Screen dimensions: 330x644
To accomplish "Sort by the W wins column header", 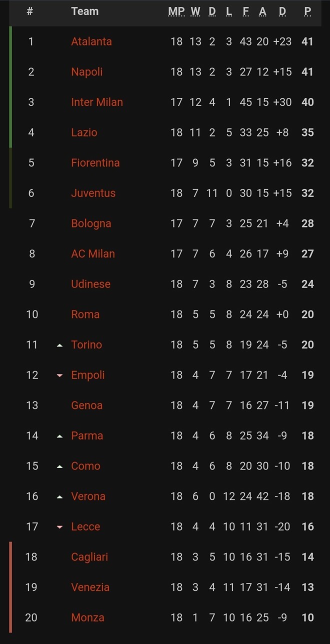I will click(195, 11).
